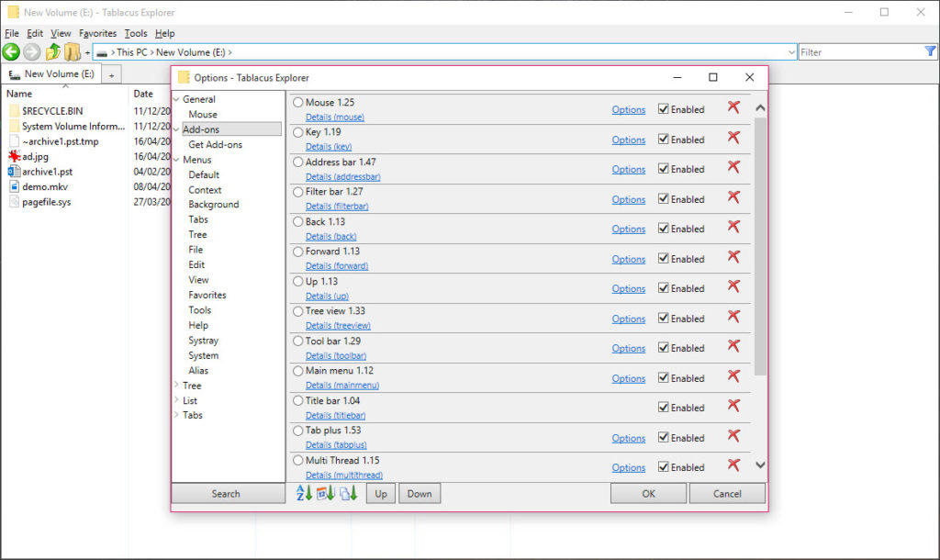Screen dimensions: 940x560
Task: Click the scroll up arrow of add-ons list
Action: [x=760, y=108]
